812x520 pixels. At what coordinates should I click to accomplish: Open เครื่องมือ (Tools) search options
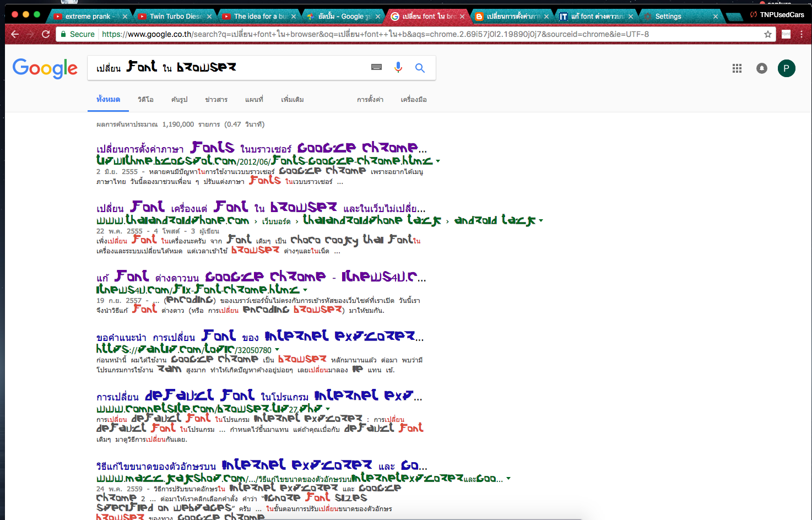[413, 100]
